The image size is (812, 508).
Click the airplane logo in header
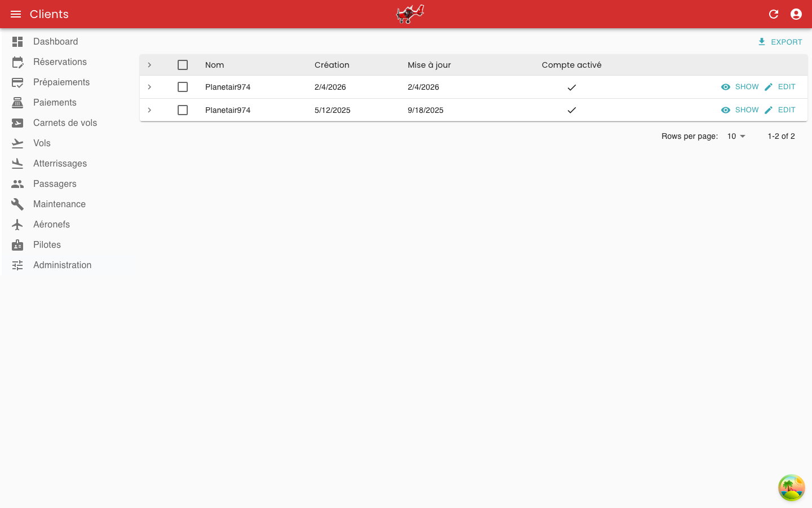click(x=410, y=14)
